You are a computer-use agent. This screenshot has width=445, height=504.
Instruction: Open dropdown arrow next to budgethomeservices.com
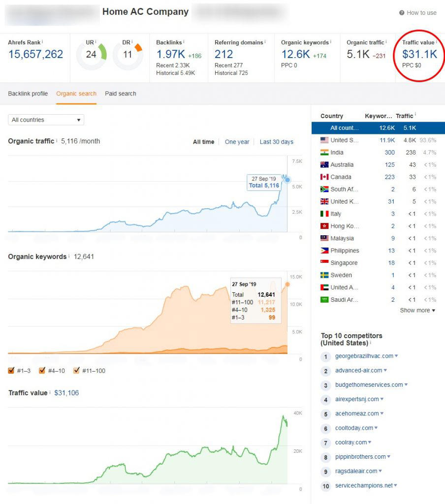coord(406,384)
